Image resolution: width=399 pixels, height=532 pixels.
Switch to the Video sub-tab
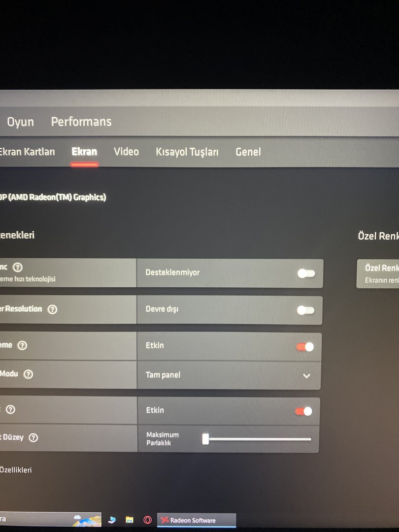coord(126,151)
